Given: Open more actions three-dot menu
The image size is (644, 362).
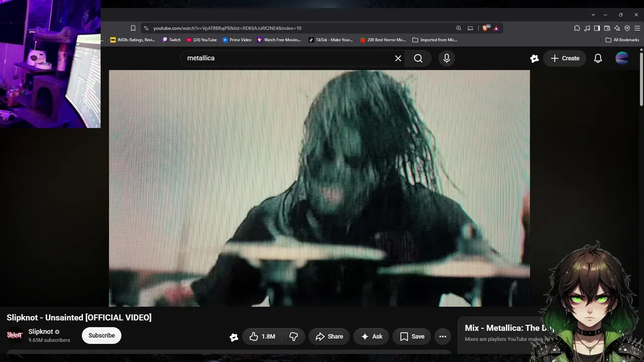Looking at the screenshot, I should coord(443,336).
